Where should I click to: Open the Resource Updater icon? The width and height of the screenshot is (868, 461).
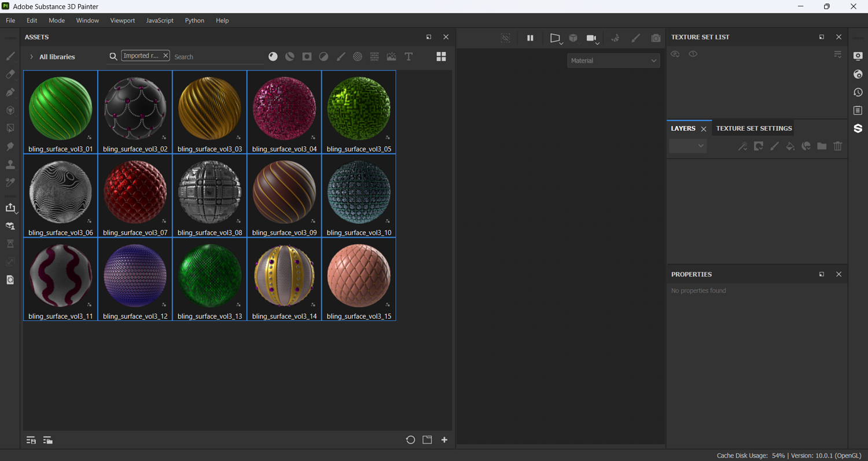pos(10,280)
